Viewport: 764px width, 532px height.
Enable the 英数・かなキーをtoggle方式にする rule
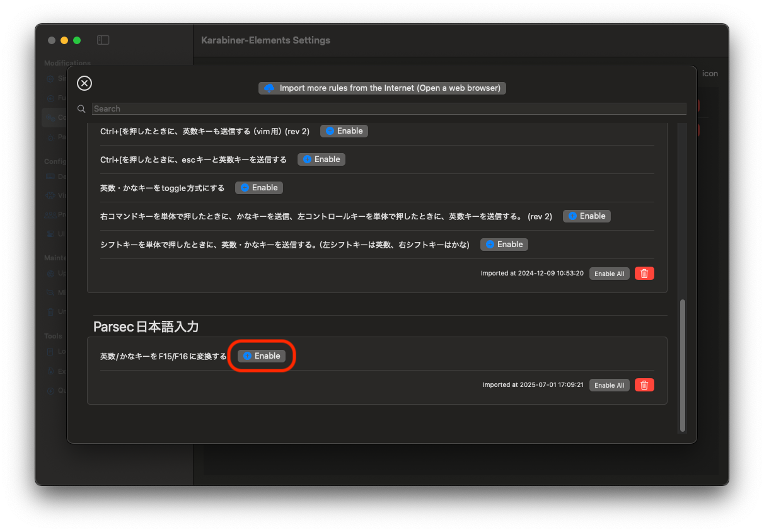point(259,188)
